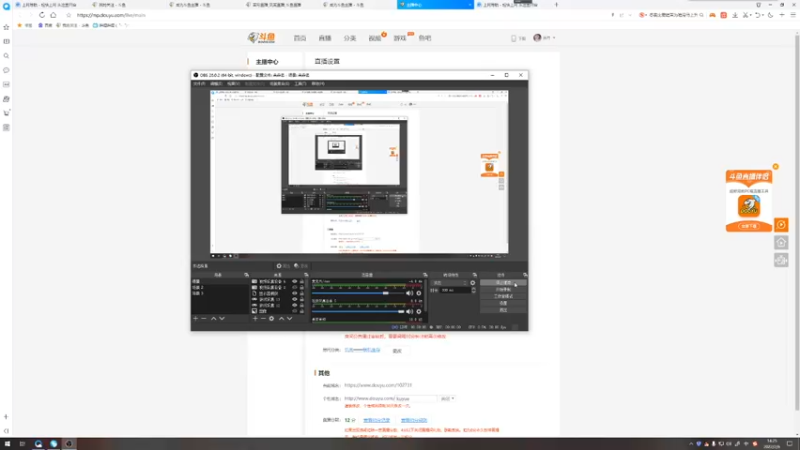Click the first blue link beside 12 分

click(377, 420)
